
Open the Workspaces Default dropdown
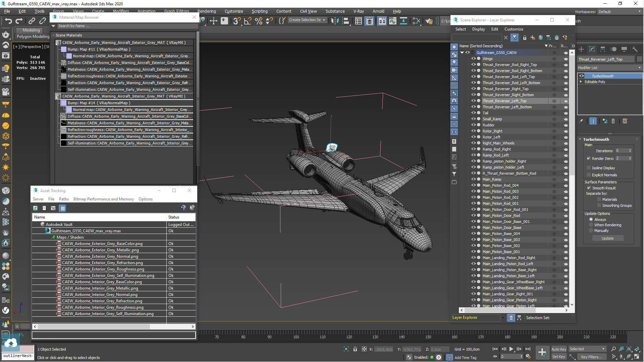620,12
